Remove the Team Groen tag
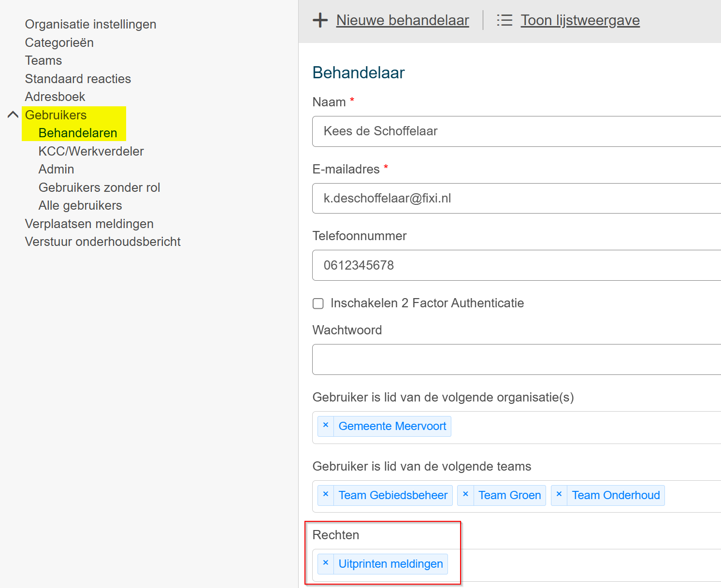 pyautogui.click(x=465, y=494)
